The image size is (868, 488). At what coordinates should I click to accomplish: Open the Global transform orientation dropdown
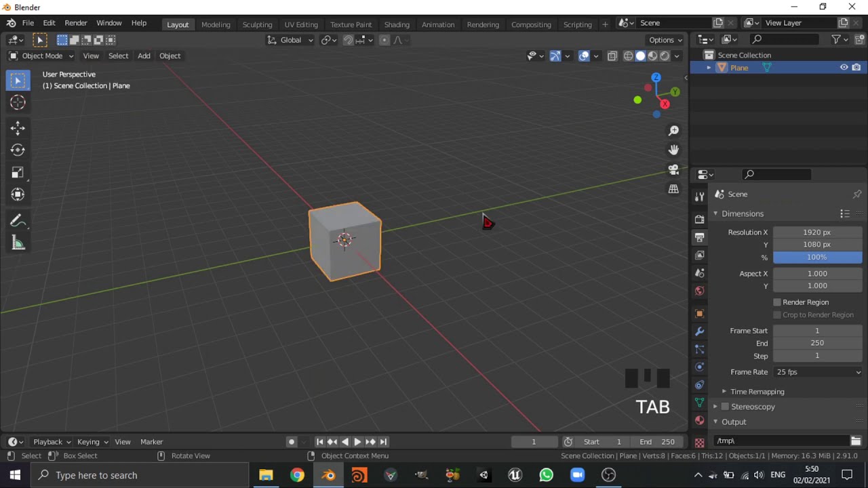pyautogui.click(x=290, y=40)
